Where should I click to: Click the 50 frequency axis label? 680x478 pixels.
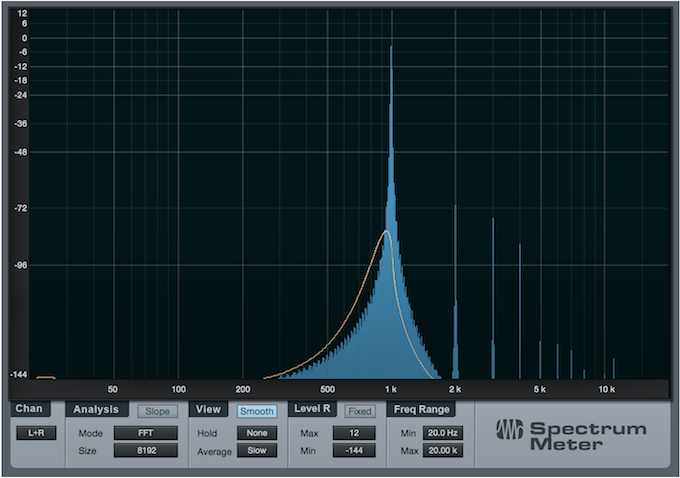112,390
